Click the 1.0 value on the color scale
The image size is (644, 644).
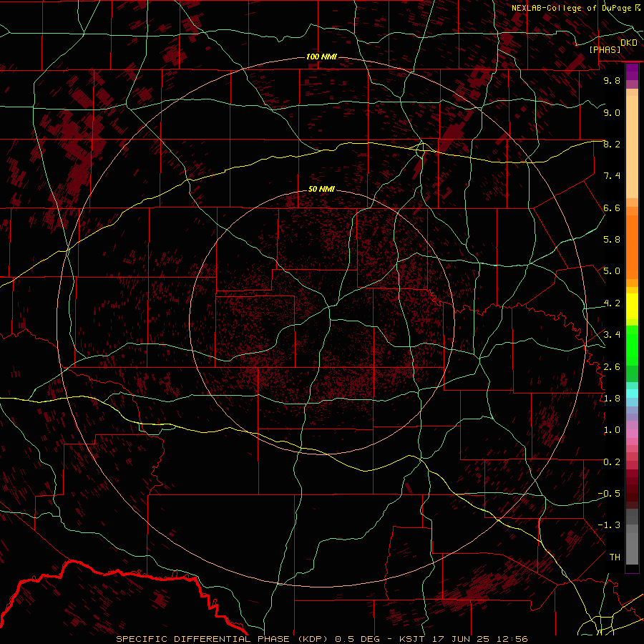pos(612,430)
